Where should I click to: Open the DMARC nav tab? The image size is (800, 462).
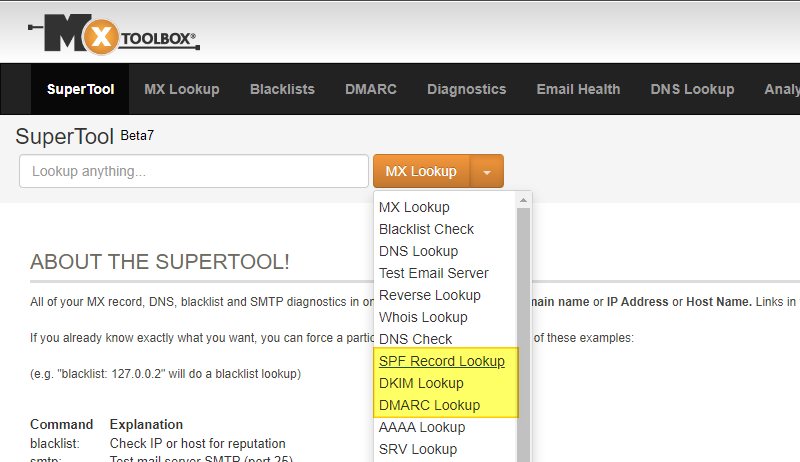370,89
